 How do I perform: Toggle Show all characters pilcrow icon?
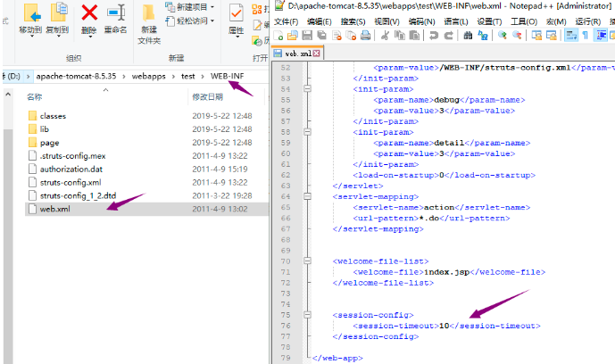point(586,36)
